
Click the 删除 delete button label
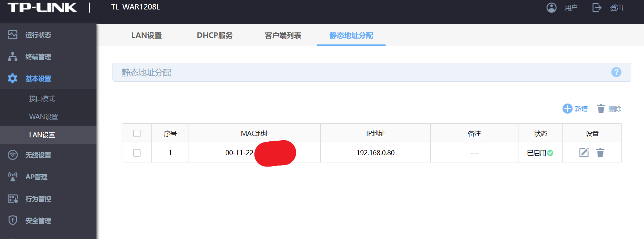click(x=615, y=109)
